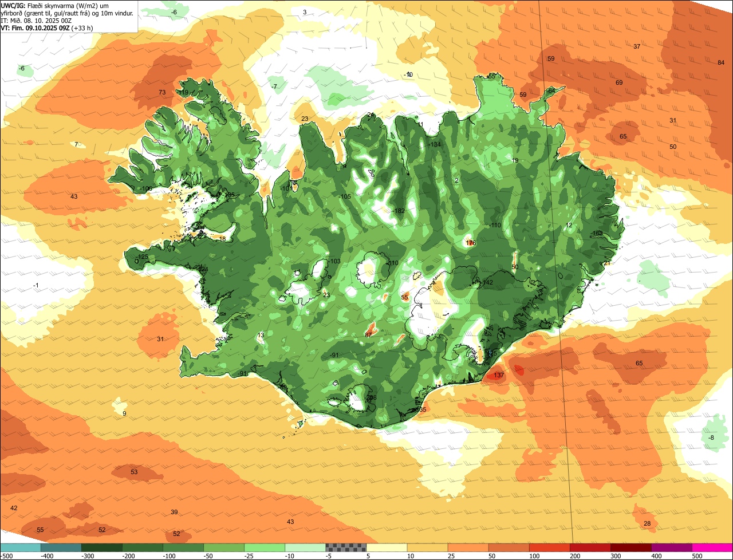Click the value 39 on the map
The height and width of the screenshot is (560, 733).
pos(174,512)
